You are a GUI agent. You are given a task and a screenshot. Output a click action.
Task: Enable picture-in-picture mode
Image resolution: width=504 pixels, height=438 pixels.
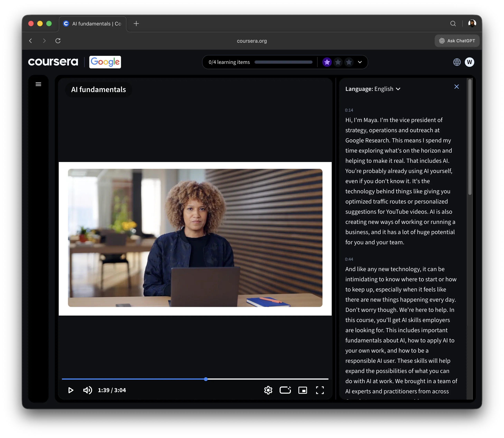coord(303,390)
